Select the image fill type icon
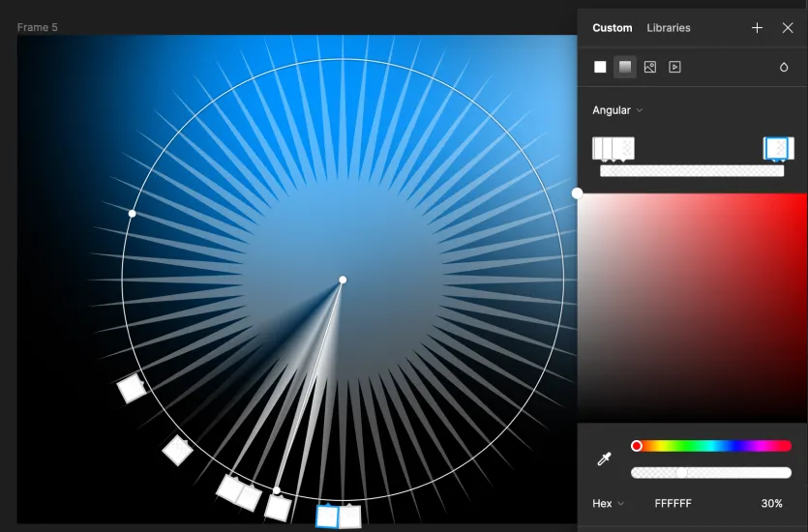Image resolution: width=808 pixels, height=532 pixels. 650,67
